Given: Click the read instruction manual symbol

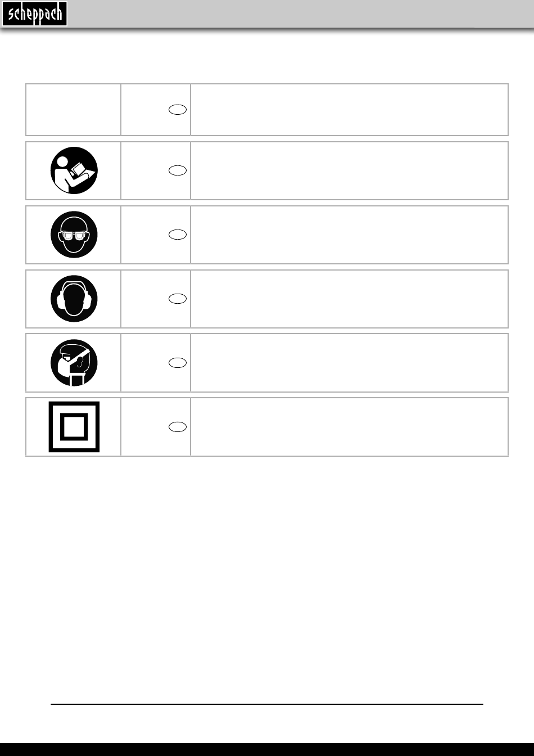Looking at the screenshot, I should click(74, 170).
